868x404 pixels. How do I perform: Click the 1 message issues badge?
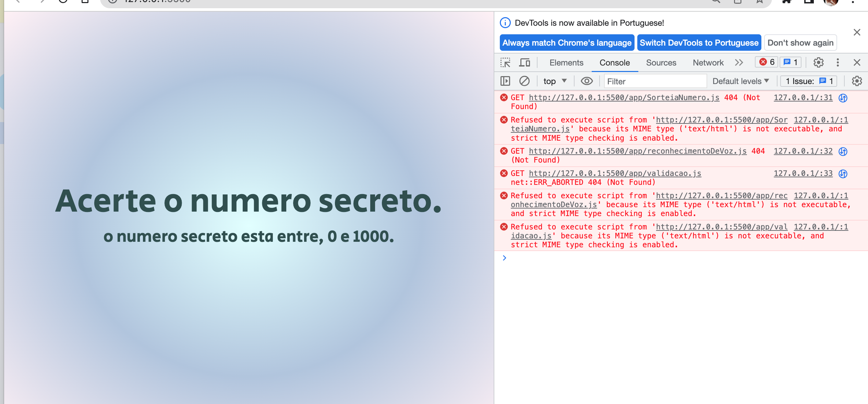pyautogui.click(x=791, y=62)
